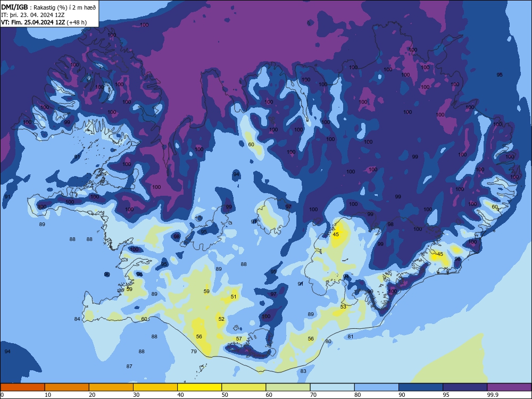
Task: Click the medium blue 90–95 legend swatch
Action: (x=421, y=387)
